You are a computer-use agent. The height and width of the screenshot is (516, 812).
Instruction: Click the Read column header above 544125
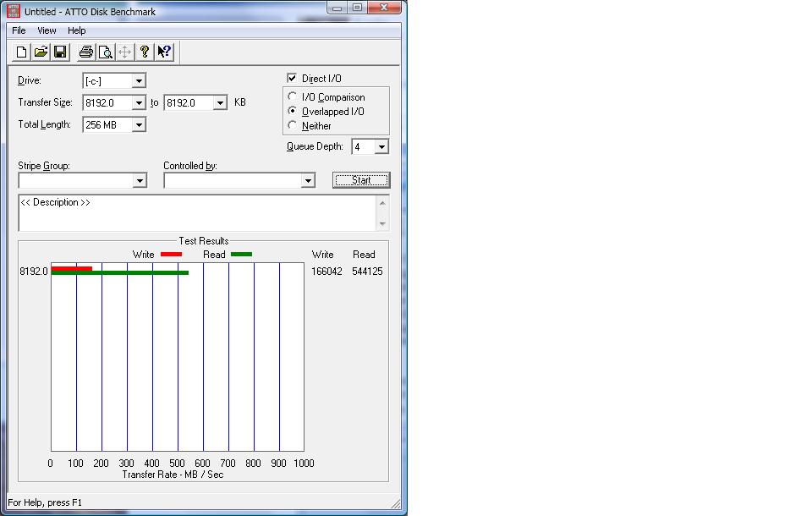point(364,255)
